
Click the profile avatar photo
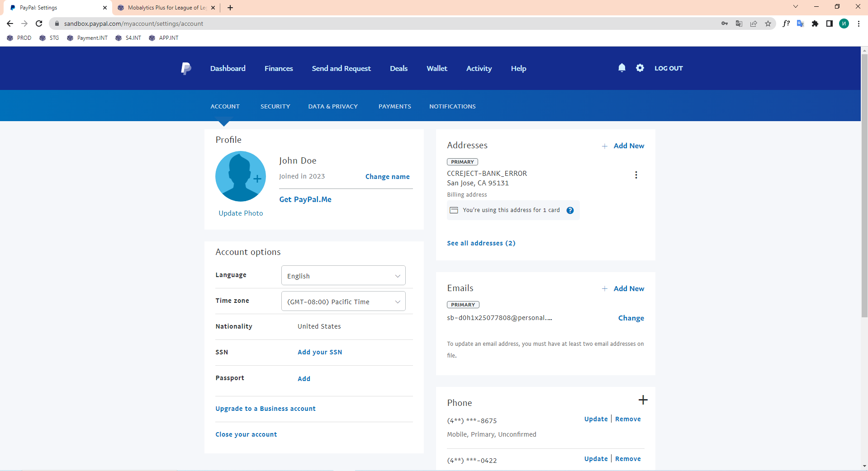[x=241, y=176]
